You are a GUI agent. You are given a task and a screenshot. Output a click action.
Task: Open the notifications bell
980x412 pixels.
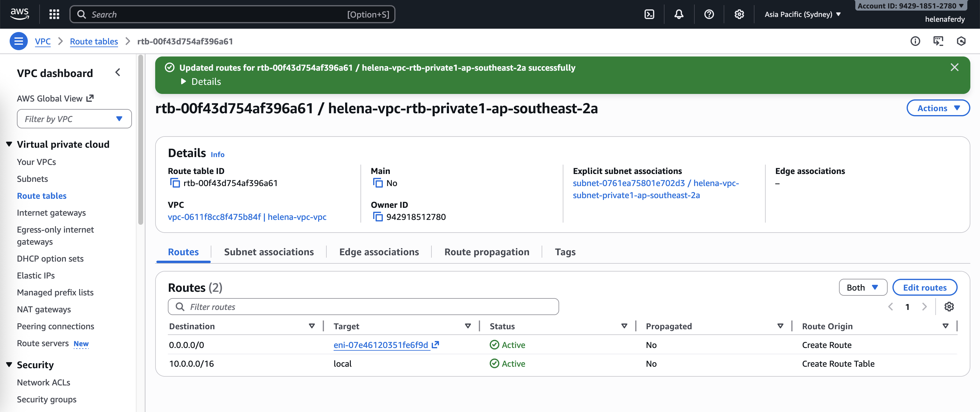(x=679, y=14)
